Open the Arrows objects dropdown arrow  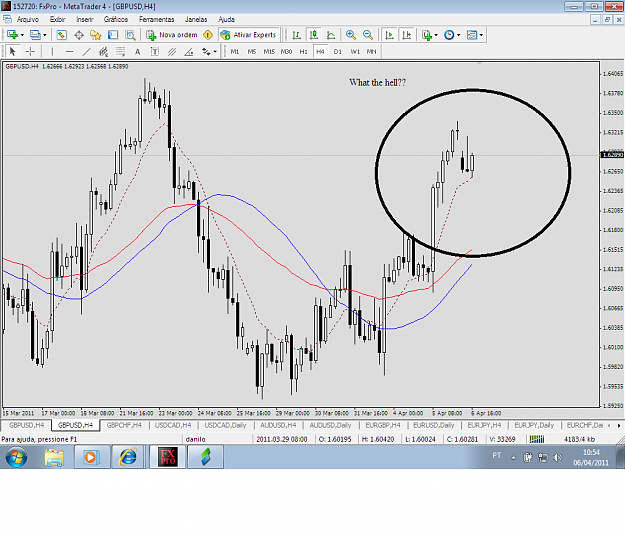tap(215, 51)
